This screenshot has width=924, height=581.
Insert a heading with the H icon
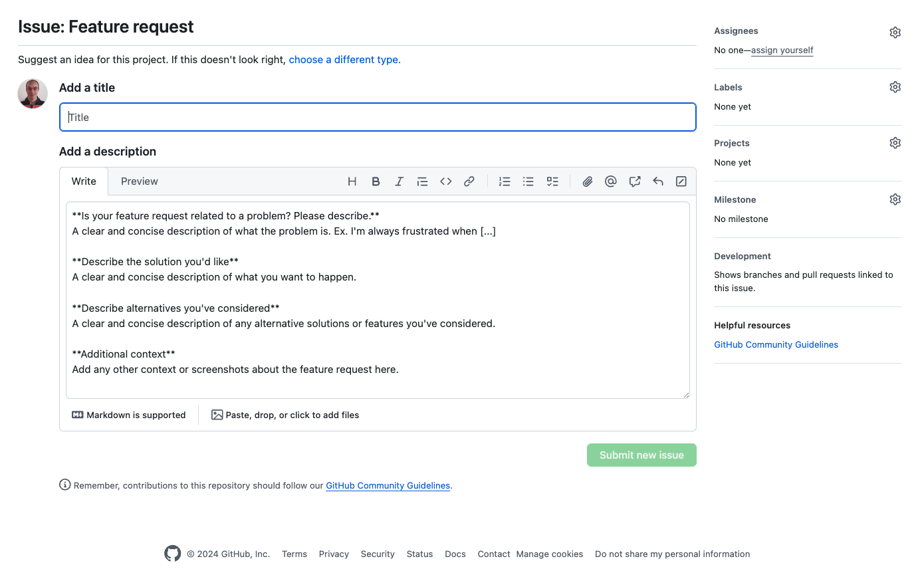[x=352, y=181]
